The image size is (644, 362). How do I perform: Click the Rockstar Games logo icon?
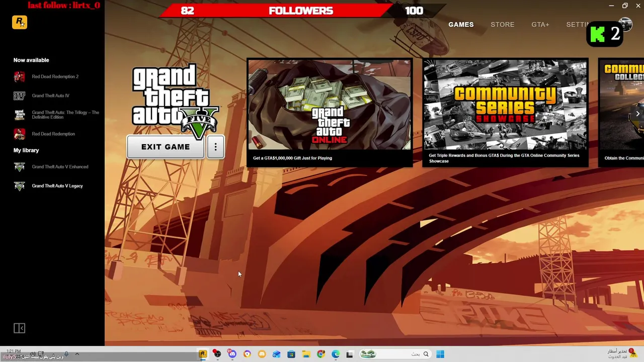tap(20, 22)
